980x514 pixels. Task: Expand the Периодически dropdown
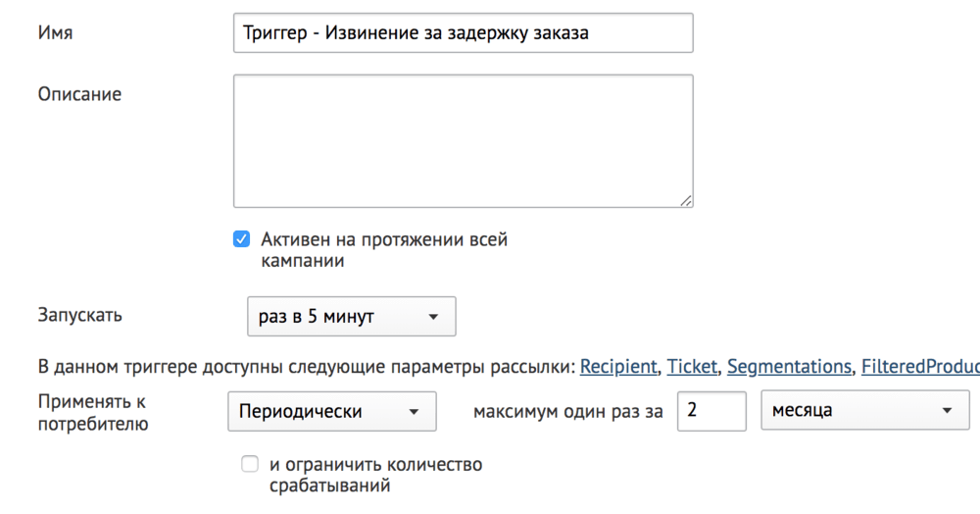[x=332, y=411]
